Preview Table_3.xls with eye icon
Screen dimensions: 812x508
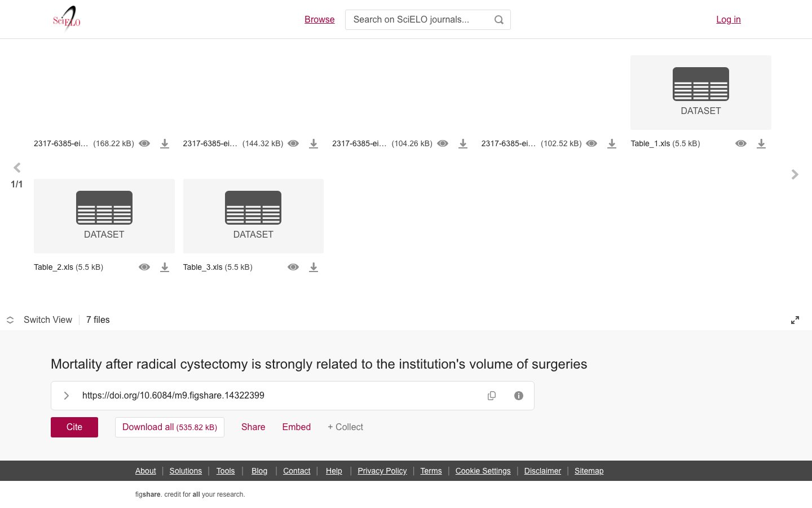(293, 267)
